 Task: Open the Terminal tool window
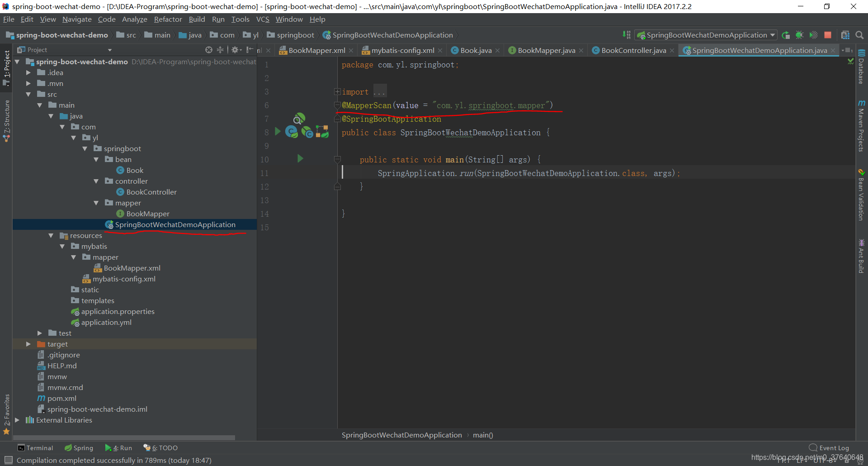tap(35, 448)
